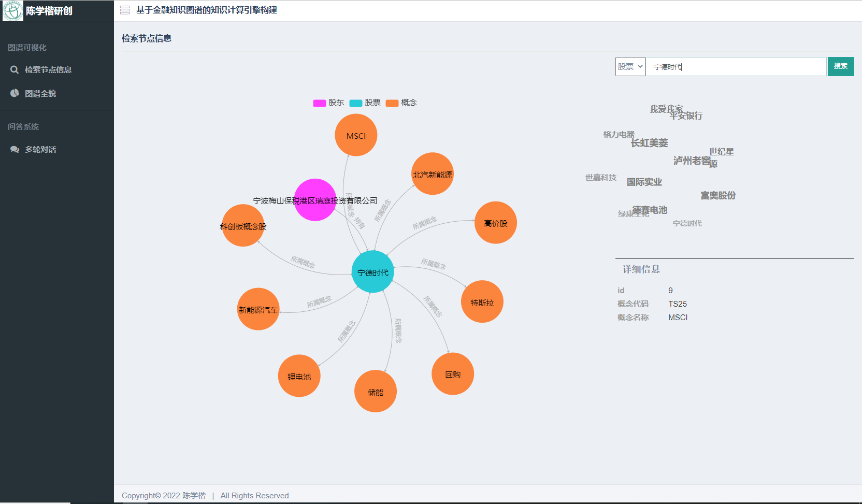Click 泸州老窖 in the word cloud
This screenshot has height=504, width=862.
(x=692, y=161)
